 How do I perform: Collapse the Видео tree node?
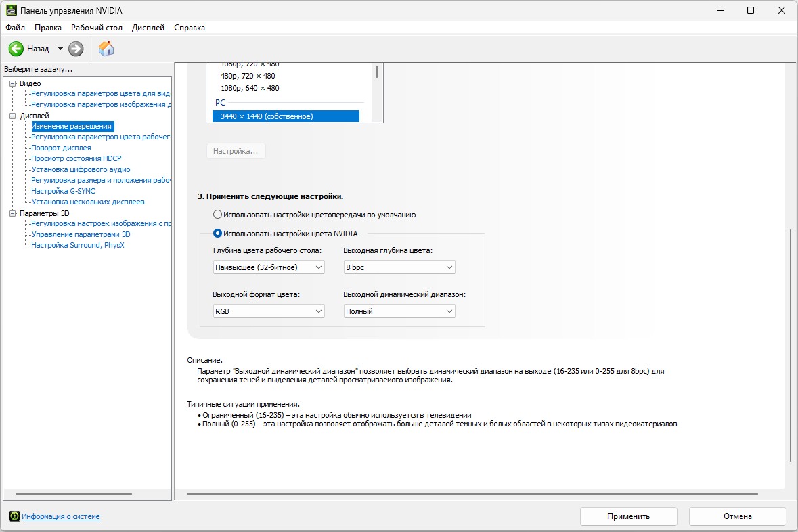[x=12, y=83]
